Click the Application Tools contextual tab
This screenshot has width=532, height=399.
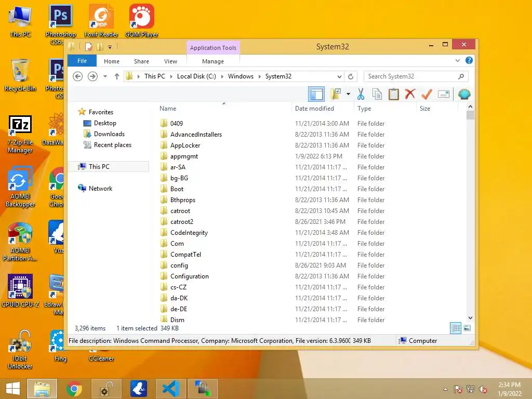[x=213, y=48]
